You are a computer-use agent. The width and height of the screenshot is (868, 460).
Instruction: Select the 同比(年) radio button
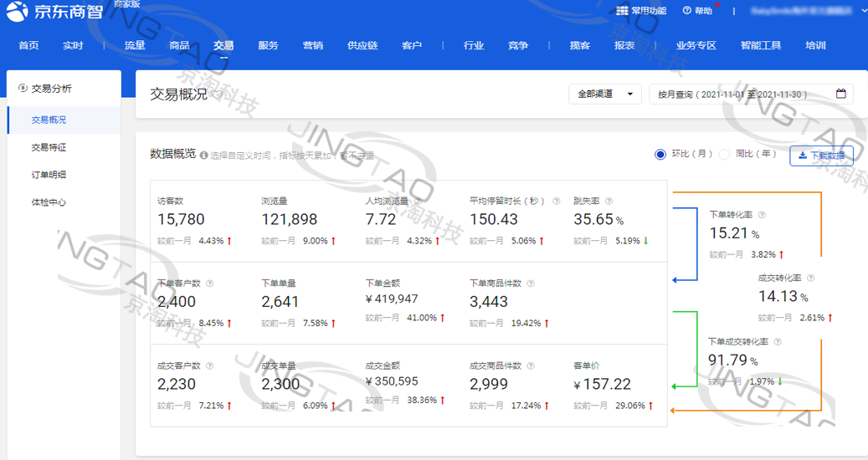pyautogui.click(x=725, y=154)
